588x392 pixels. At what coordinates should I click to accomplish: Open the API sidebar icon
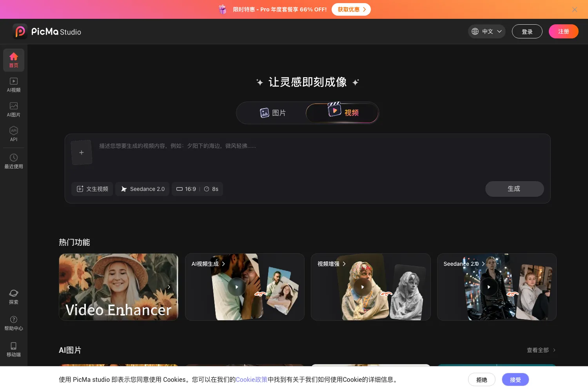point(14,134)
